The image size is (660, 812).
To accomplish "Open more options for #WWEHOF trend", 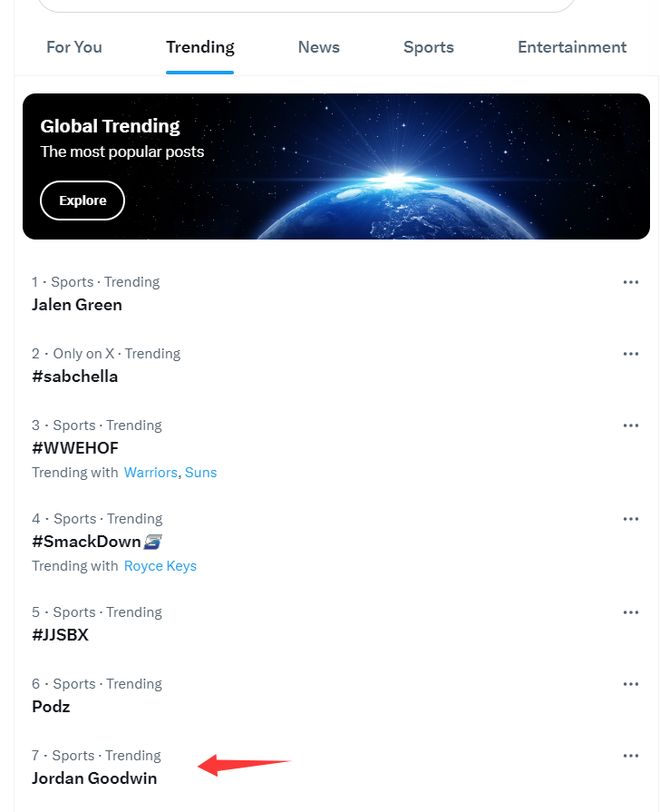I will coord(630,425).
